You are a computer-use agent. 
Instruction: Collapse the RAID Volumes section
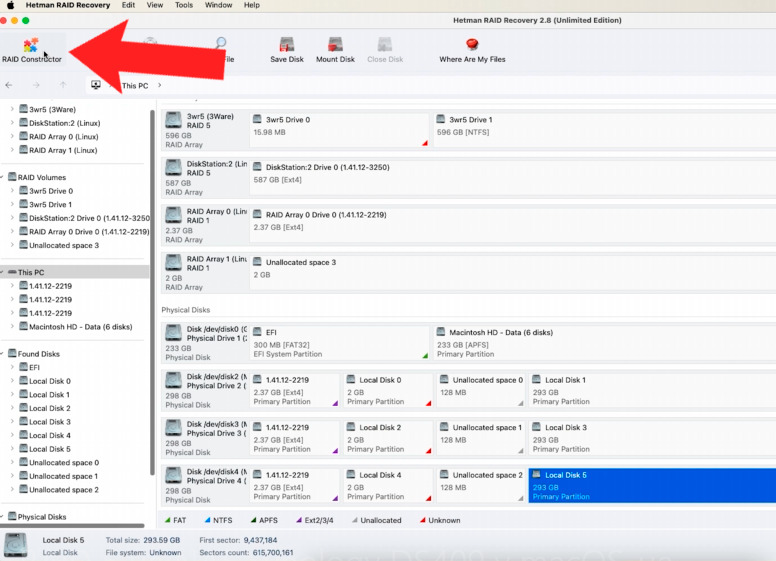2,177
